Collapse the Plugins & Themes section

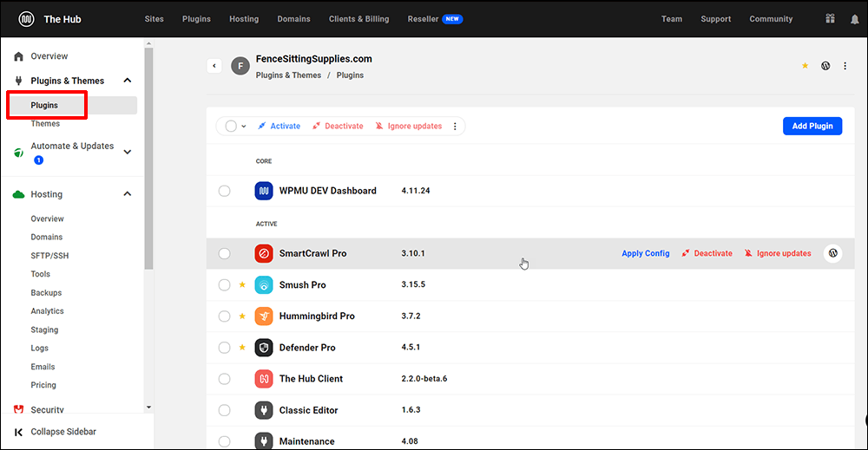pos(128,81)
